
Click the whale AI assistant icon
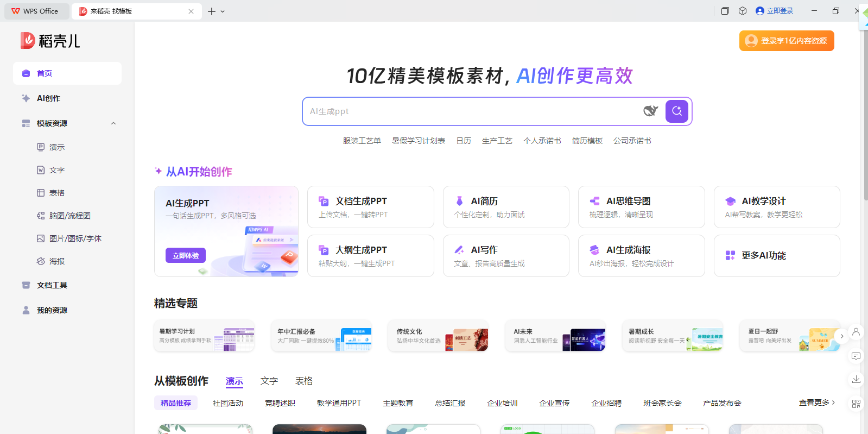click(x=650, y=111)
